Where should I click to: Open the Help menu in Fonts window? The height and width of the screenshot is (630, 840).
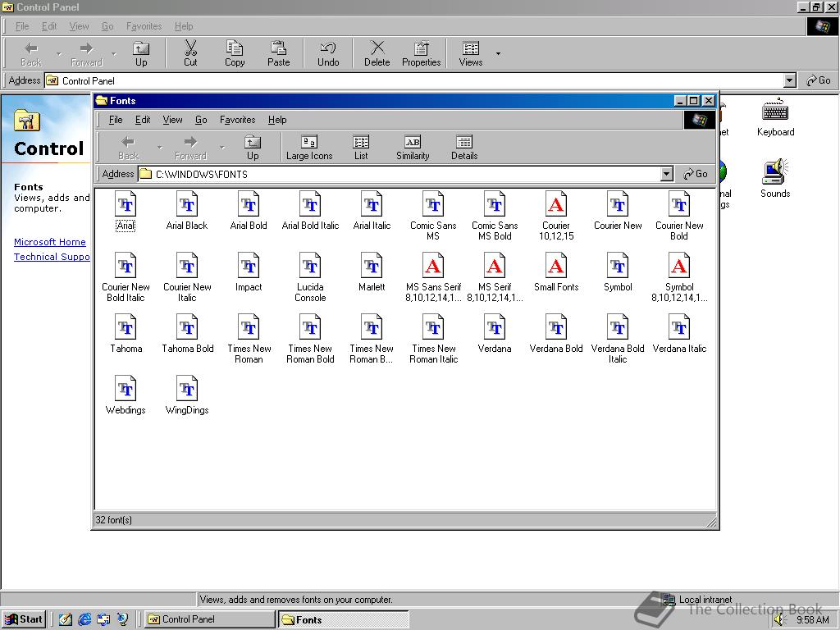point(277,120)
